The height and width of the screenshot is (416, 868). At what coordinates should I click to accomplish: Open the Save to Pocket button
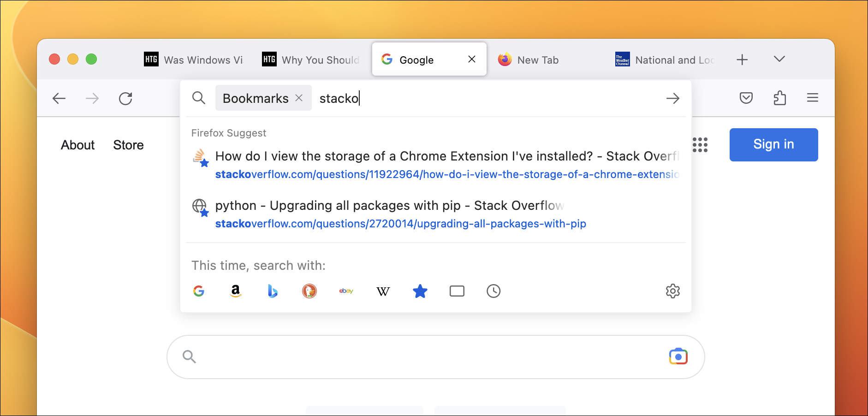tap(746, 98)
